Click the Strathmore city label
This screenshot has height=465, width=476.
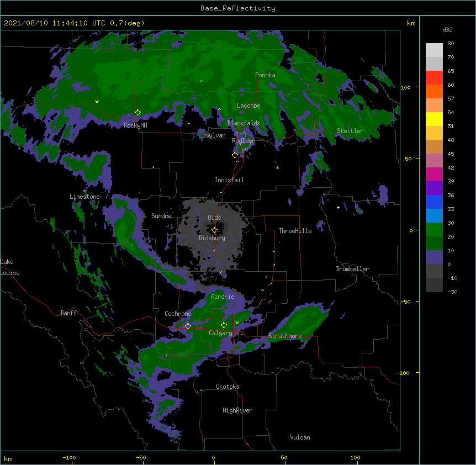click(285, 336)
